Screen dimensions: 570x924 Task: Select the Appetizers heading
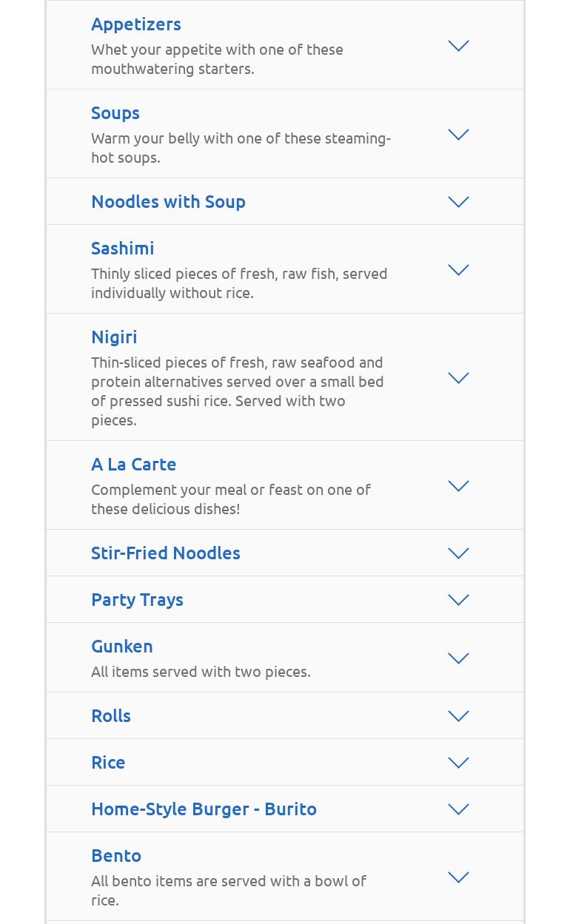[x=136, y=24]
